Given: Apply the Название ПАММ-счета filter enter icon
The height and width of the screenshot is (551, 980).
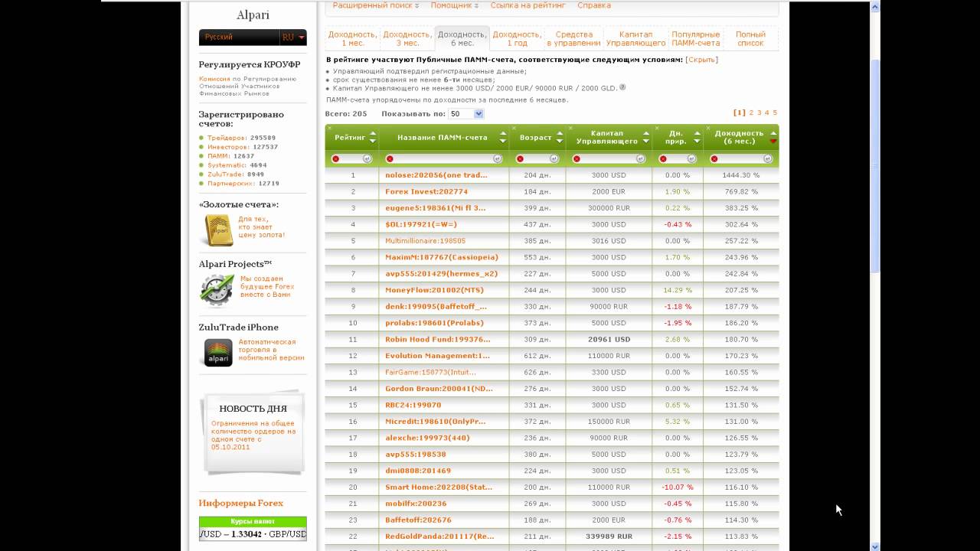Looking at the screenshot, I should 498,159.
